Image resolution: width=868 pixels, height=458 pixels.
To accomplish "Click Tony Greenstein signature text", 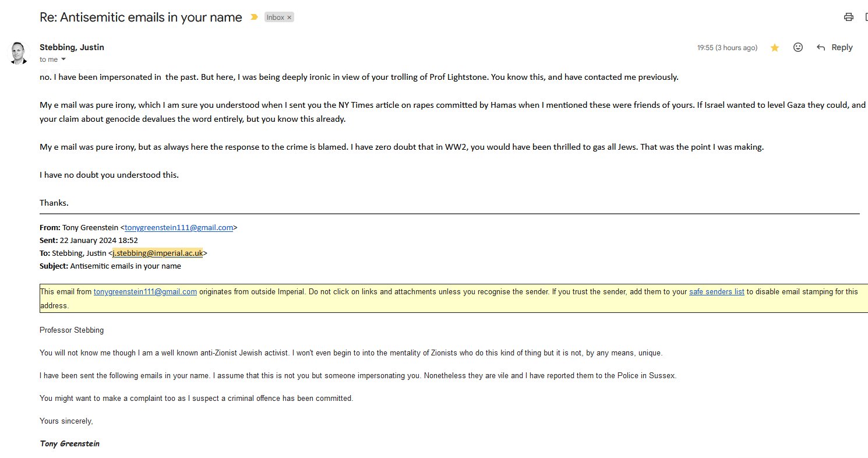I will pyautogui.click(x=69, y=443).
